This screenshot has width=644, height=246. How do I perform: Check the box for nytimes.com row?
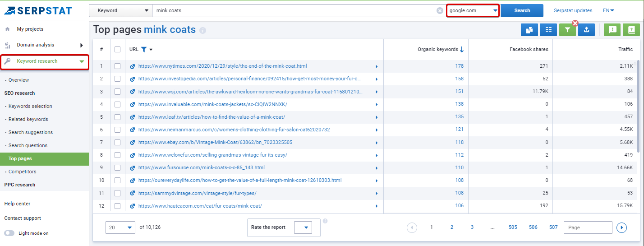pyautogui.click(x=118, y=66)
